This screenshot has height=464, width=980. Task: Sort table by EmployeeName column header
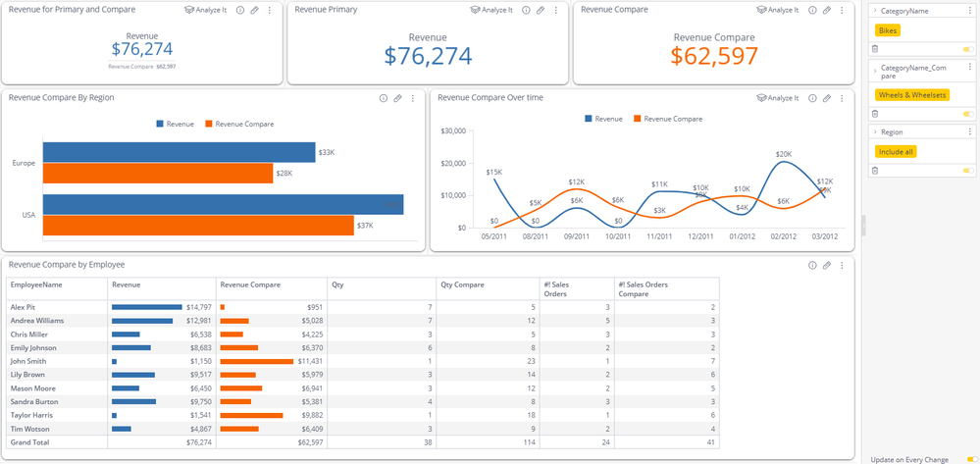(x=36, y=284)
